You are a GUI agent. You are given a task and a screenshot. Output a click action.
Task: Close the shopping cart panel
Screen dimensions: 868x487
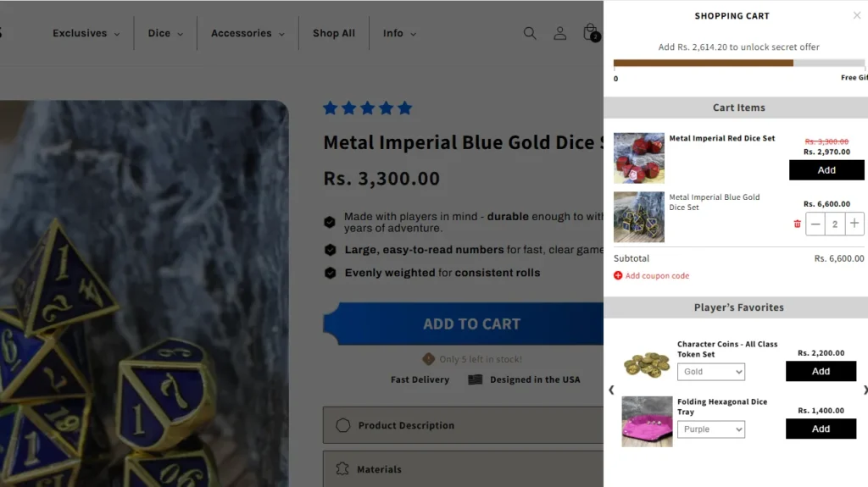[x=857, y=15]
